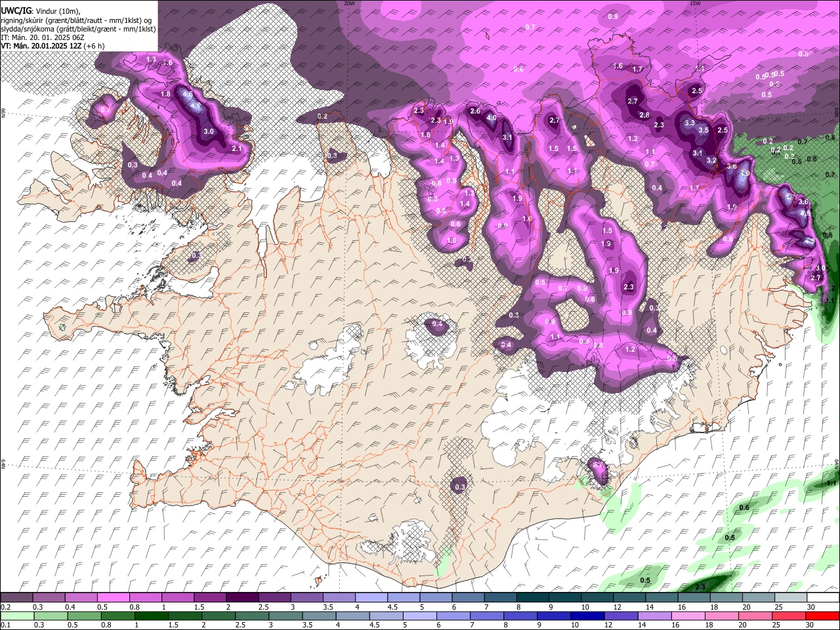Click the '0.8' label in upper legend row
The width and height of the screenshot is (840, 630).
point(134,607)
